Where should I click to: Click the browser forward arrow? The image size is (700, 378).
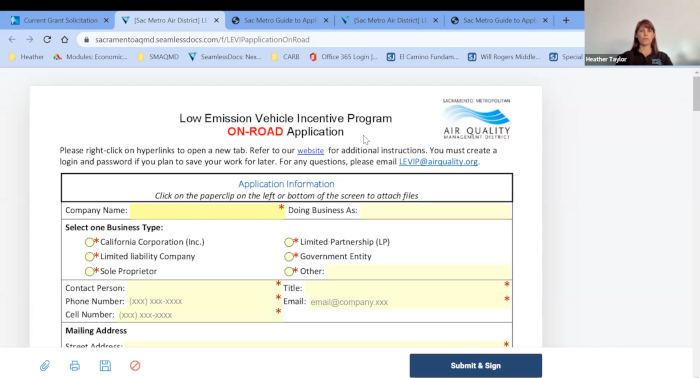click(x=29, y=39)
